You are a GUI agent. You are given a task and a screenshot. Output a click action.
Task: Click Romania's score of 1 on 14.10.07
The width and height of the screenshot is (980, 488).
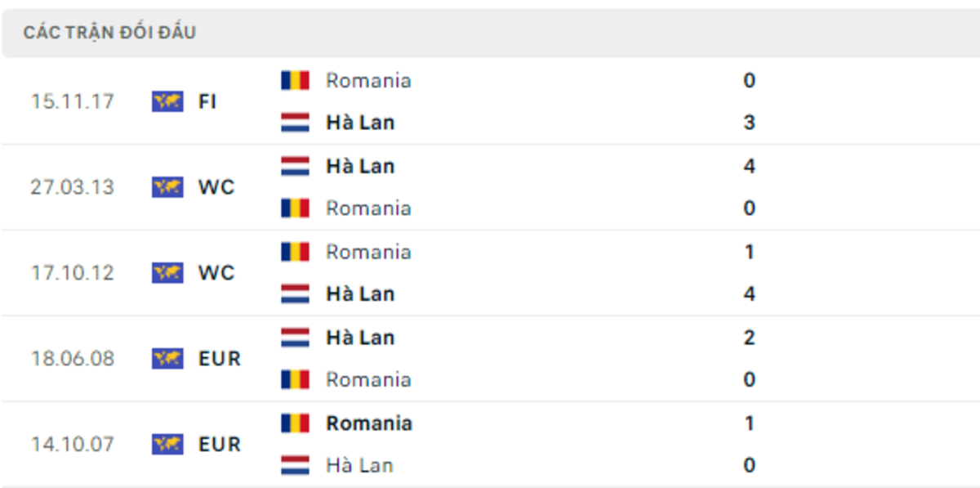[749, 423]
